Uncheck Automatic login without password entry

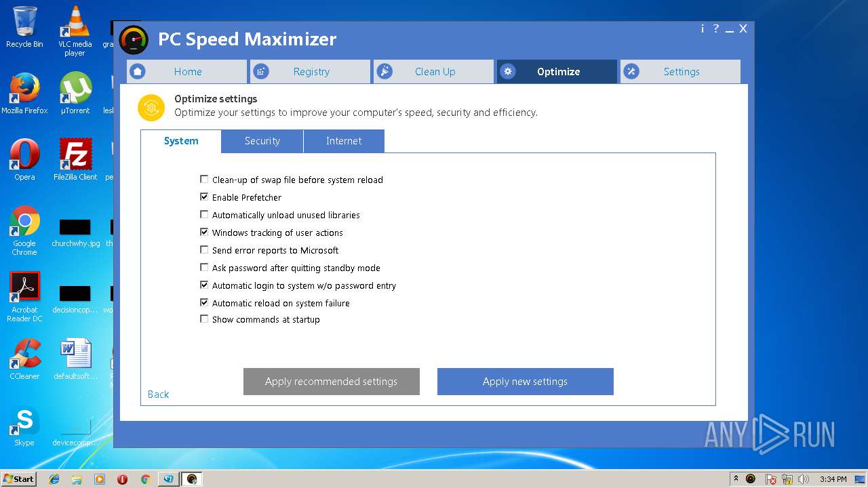pos(204,285)
